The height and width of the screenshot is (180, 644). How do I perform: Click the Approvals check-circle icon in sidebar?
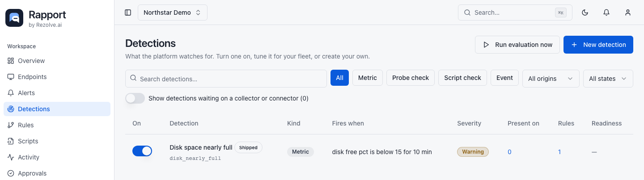pyautogui.click(x=11, y=173)
